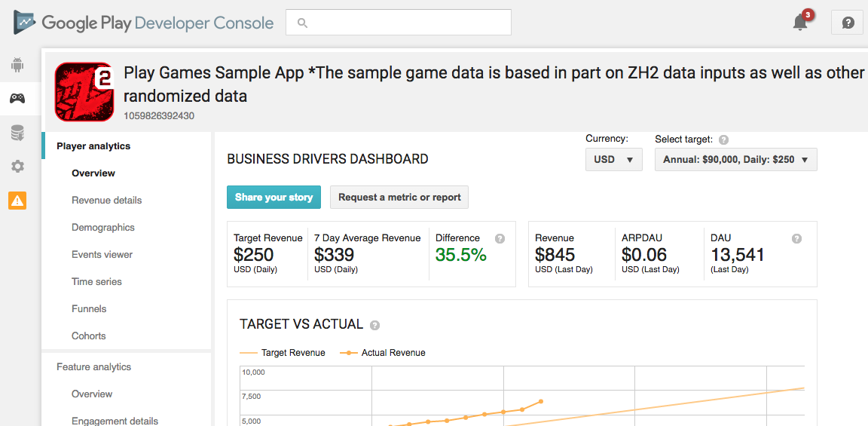
Task: Click the help icon beside DAU
Action: 796,238
